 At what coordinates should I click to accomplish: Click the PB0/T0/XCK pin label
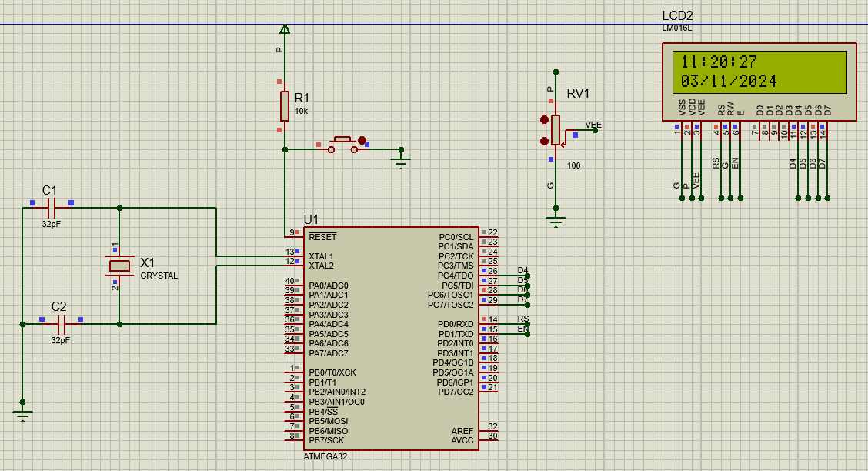[332, 372]
